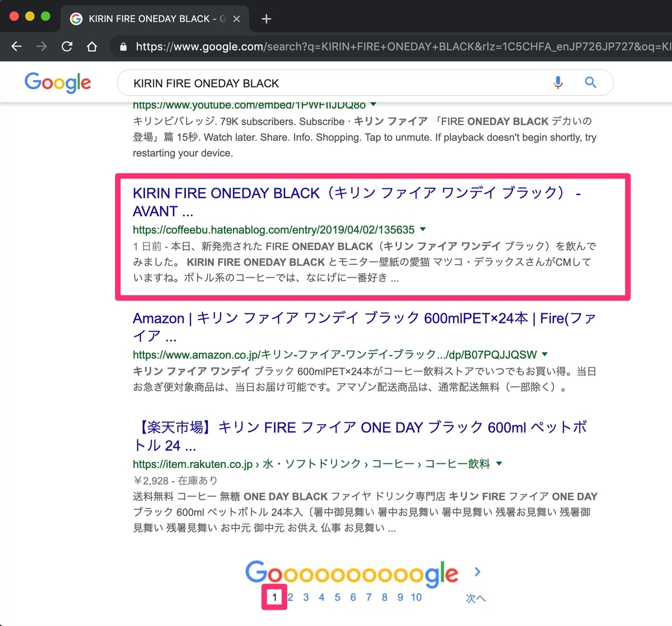Click the current page number 1
This screenshot has height=626, width=672.
pyautogui.click(x=274, y=597)
